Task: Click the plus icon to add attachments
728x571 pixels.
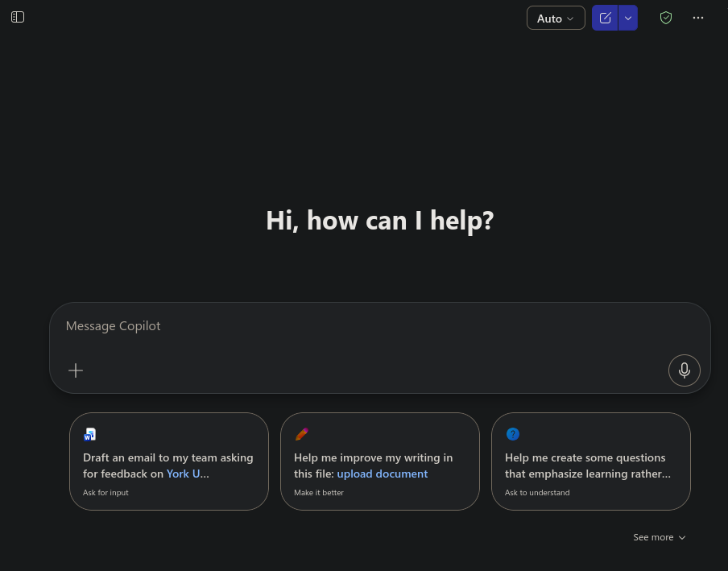Action: [75, 370]
